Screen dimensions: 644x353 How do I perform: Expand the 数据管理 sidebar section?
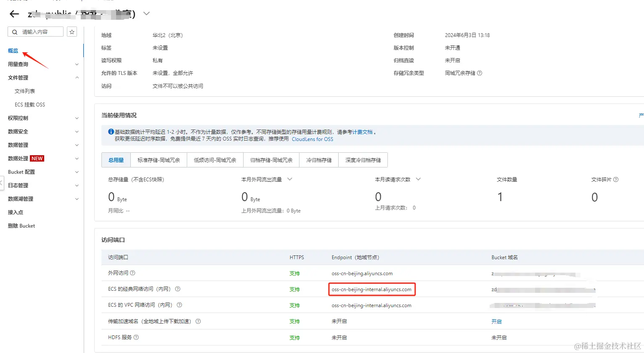(x=43, y=145)
